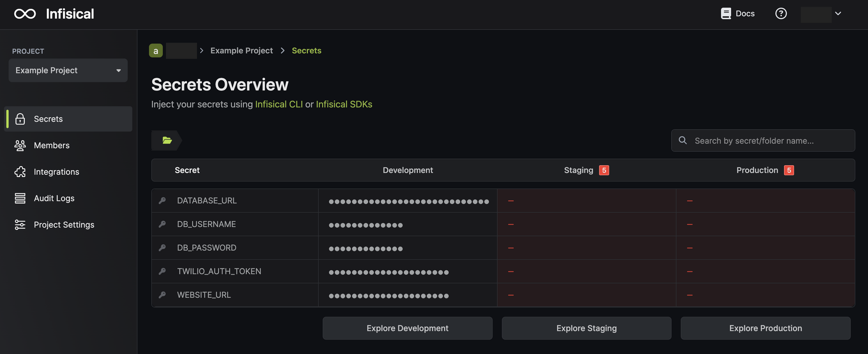Click the green organization avatar icon
This screenshot has height=354, width=868.
(156, 51)
